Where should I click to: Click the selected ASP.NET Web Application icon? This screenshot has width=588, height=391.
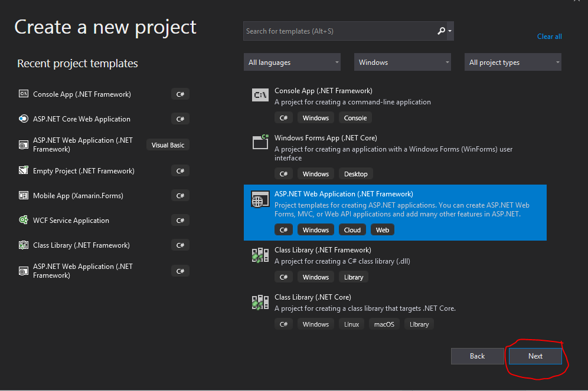(x=260, y=199)
